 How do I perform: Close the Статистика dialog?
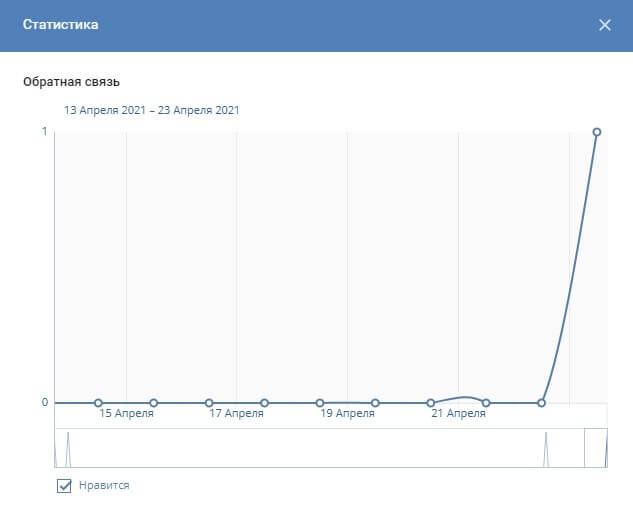604,25
